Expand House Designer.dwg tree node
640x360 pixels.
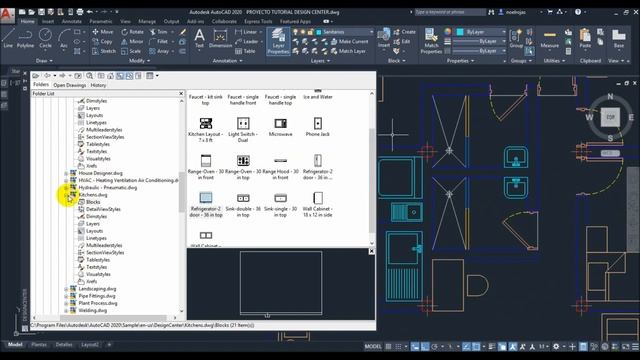coord(66,173)
